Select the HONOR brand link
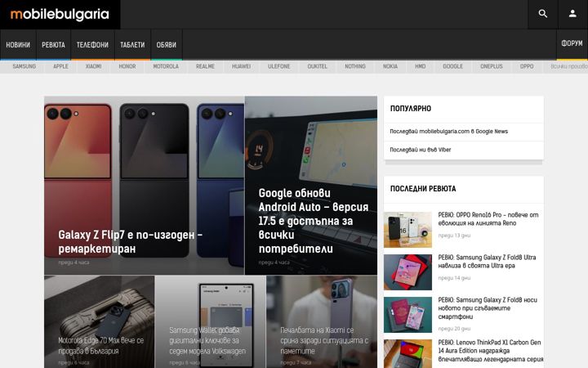This screenshot has height=368, width=588. pos(127,66)
